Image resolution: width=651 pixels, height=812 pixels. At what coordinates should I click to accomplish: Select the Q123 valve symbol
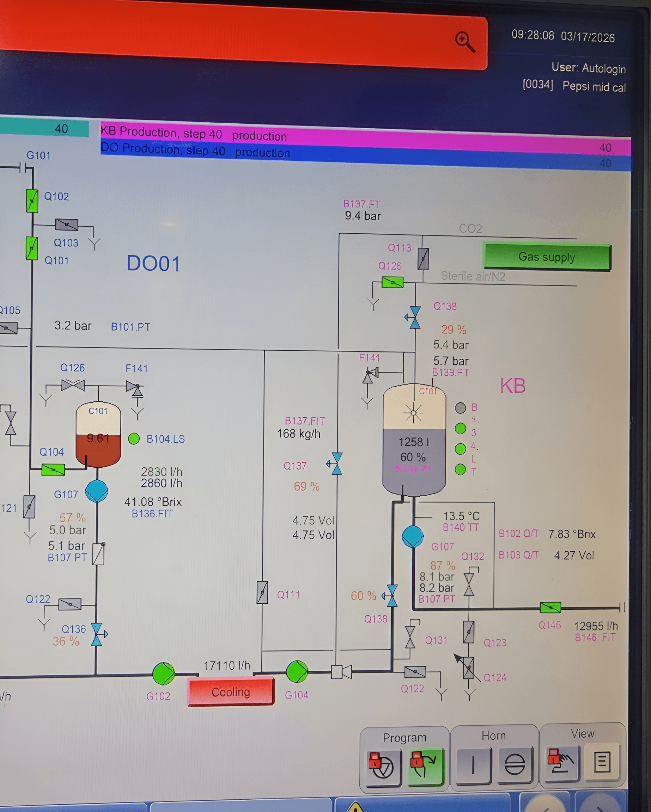click(469, 632)
